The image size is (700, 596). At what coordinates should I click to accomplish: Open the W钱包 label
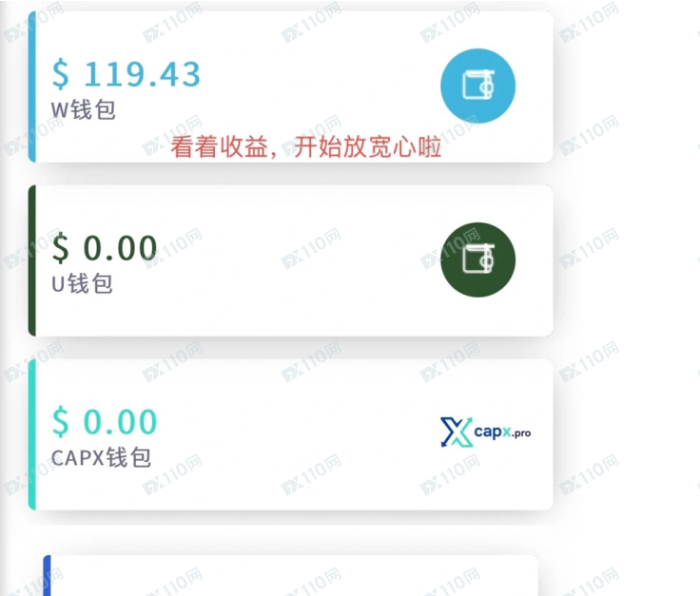point(84,109)
